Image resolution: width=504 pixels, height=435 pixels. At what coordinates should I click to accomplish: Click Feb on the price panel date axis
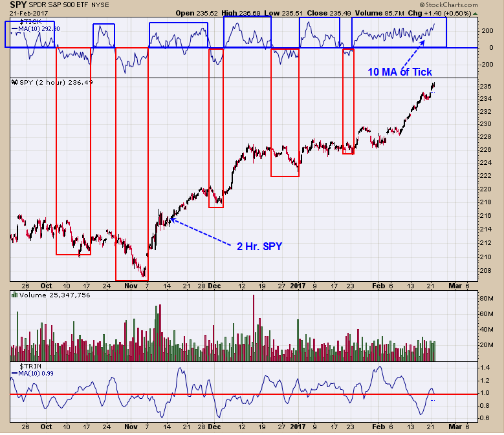378,286
